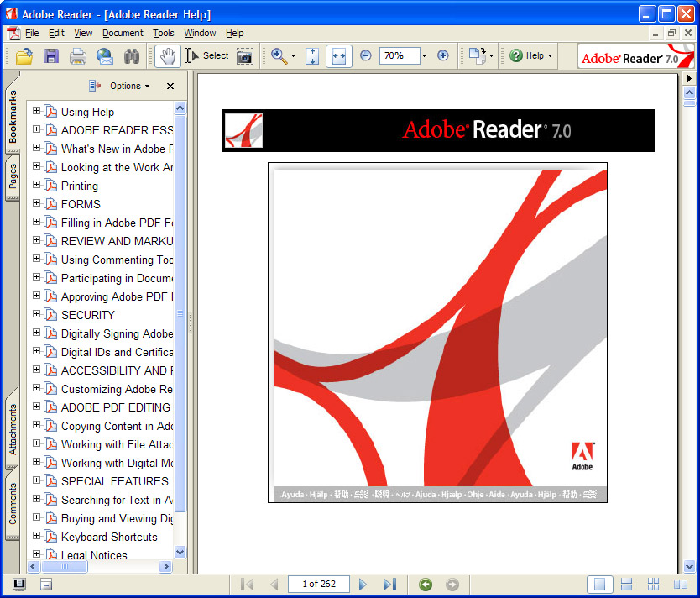The height and width of the screenshot is (598, 700).
Task: Click the bookmarks vertical scrollbar thumb
Action: point(180,312)
